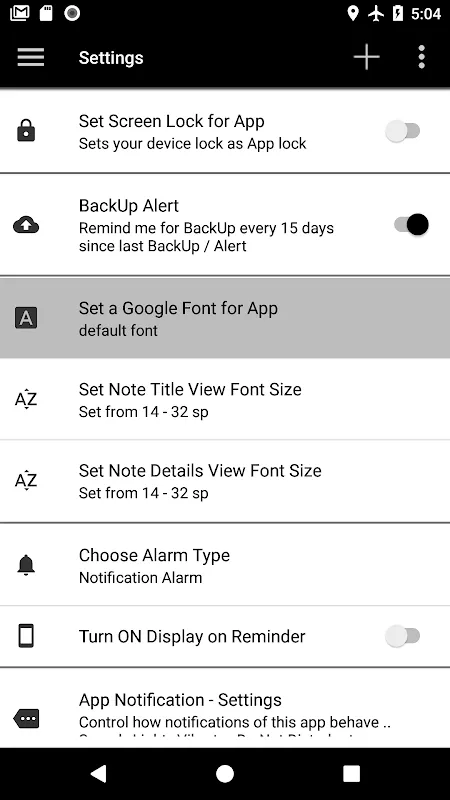Click the padlock icon for screen lock
The height and width of the screenshot is (800, 450).
[x=26, y=131]
